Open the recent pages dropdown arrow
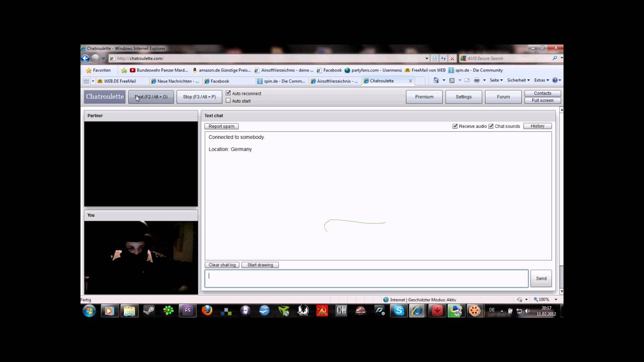The image size is (644, 362). 103,58
